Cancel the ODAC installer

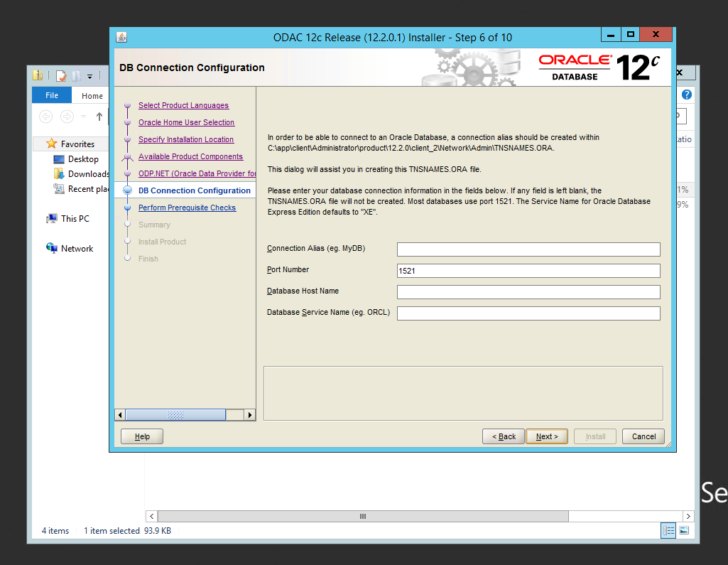click(643, 436)
